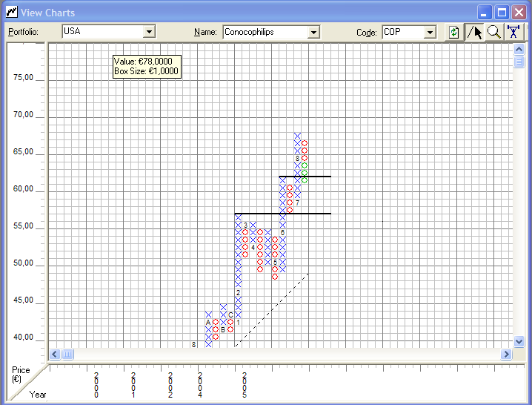
Task: Click the Conocophilips name field
Action: pyautogui.click(x=265, y=32)
